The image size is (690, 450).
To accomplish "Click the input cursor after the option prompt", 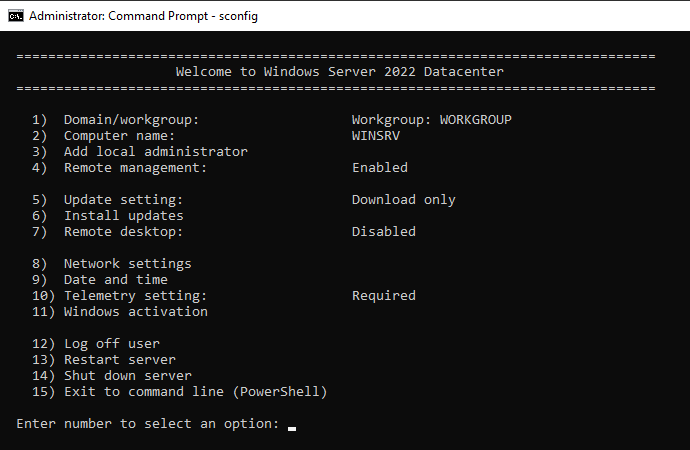I will coord(292,426).
